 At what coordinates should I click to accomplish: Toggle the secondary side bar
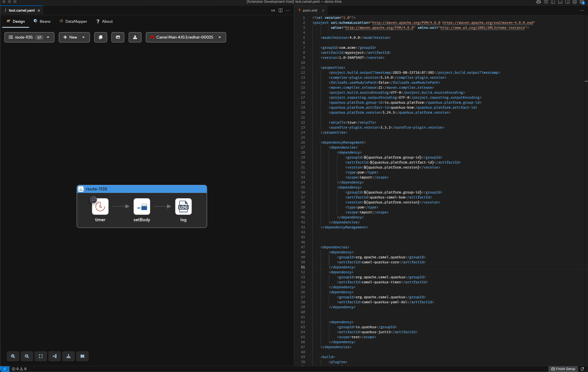pos(567,2)
